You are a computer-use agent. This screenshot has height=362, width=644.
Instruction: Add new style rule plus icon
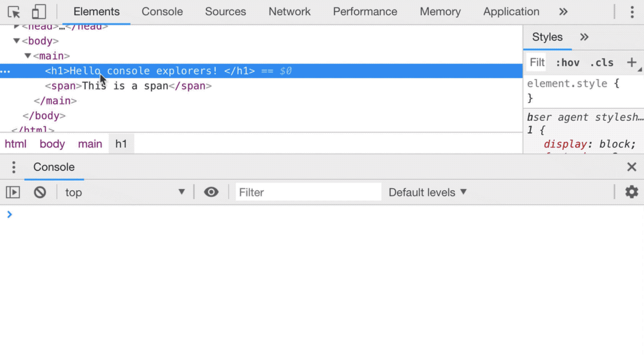click(631, 62)
